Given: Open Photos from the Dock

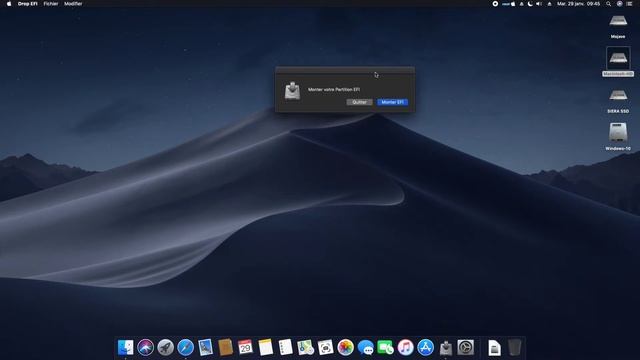Looking at the screenshot, I should (x=345, y=347).
